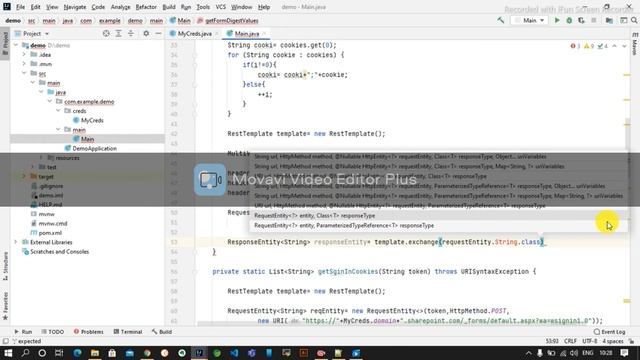Expand the External Libraries node

[x=16, y=242]
